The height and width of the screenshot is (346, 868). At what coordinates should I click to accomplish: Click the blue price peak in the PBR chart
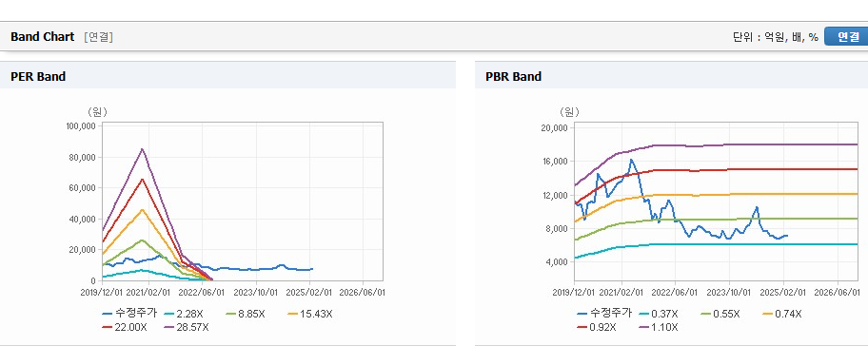[632, 161]
